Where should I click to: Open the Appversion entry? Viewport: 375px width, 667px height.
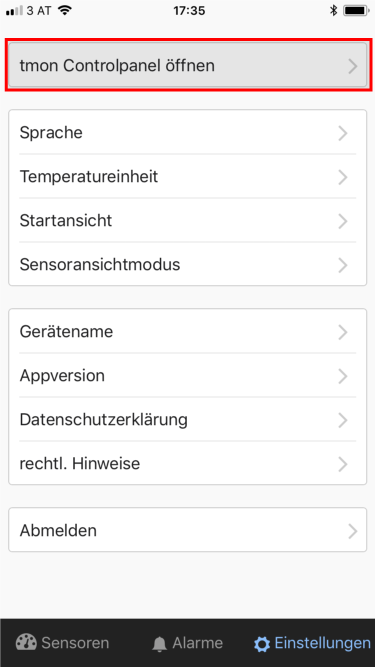(188, 376)
